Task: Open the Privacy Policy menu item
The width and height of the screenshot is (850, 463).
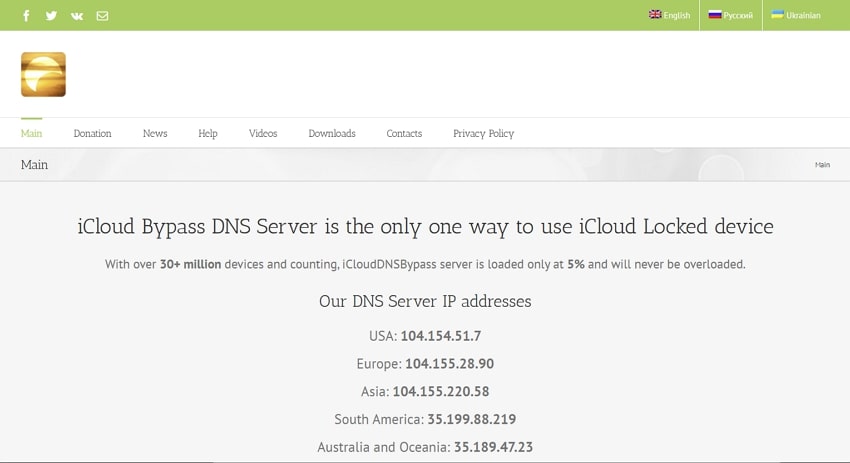Action: [484, 133]
